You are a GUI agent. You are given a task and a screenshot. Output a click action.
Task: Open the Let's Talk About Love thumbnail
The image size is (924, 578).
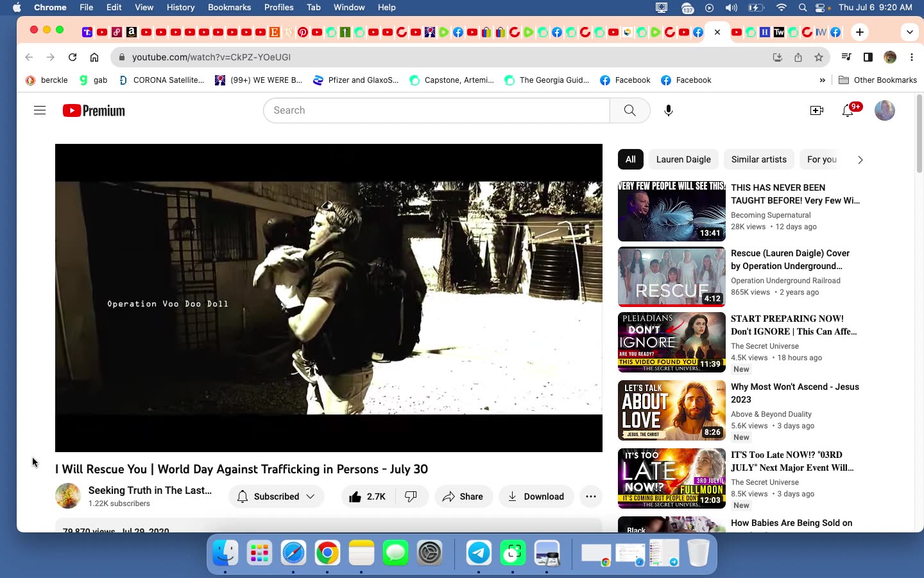[671, 410]
